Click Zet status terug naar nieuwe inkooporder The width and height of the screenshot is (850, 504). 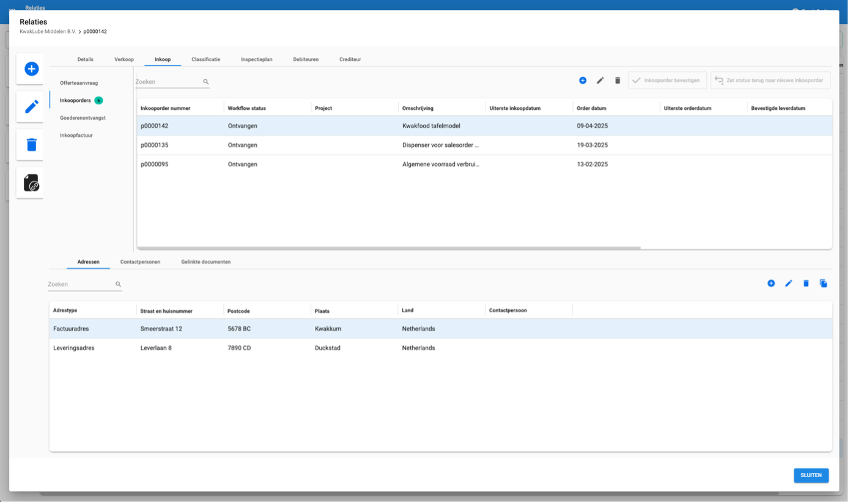point(771,81)
